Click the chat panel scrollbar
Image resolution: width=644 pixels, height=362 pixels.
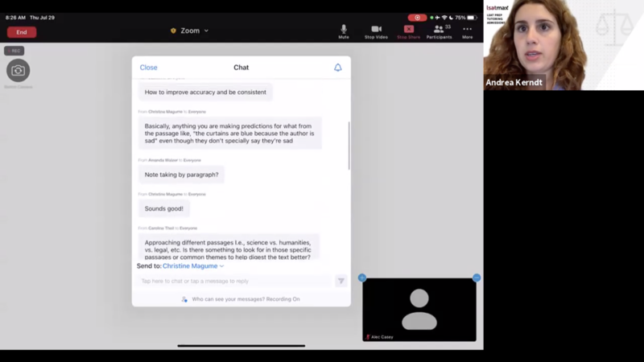tap(349, 145)
